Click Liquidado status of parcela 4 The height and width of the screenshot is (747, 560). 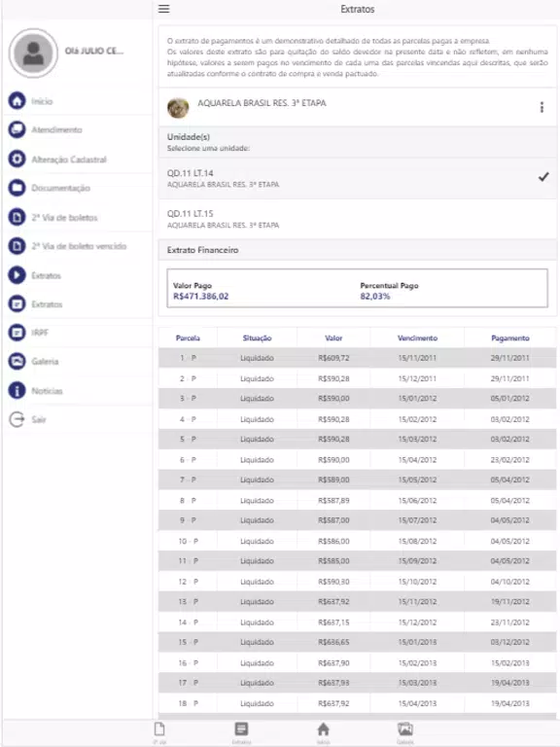(x=257, y=419)
